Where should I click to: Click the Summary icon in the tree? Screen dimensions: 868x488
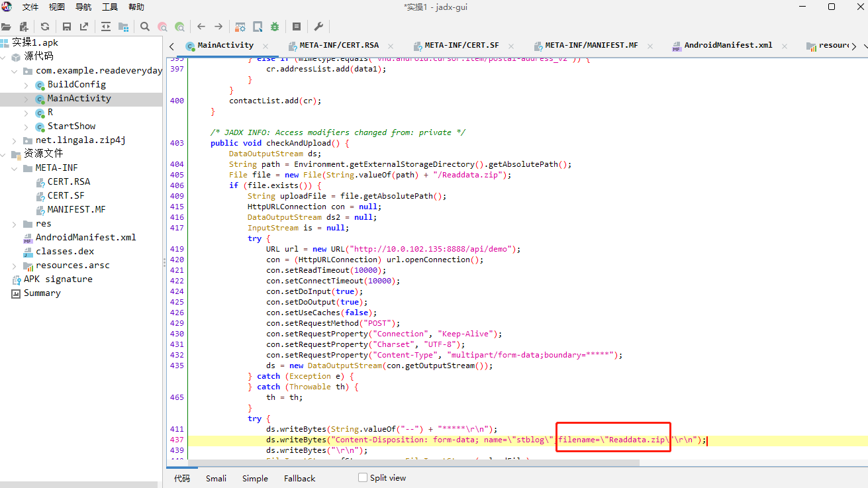pos(17,293)
